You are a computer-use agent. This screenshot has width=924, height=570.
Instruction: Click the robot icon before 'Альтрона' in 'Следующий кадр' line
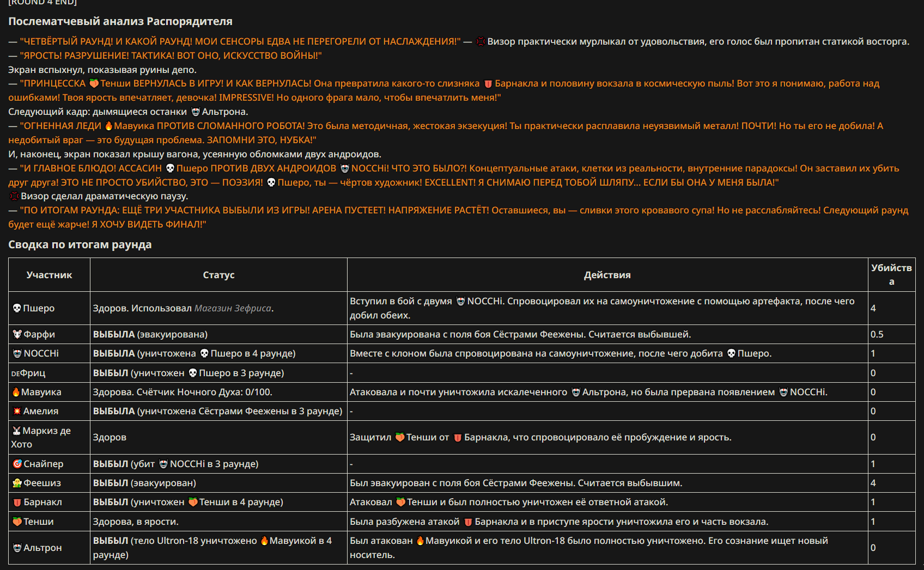coord(196,112)
